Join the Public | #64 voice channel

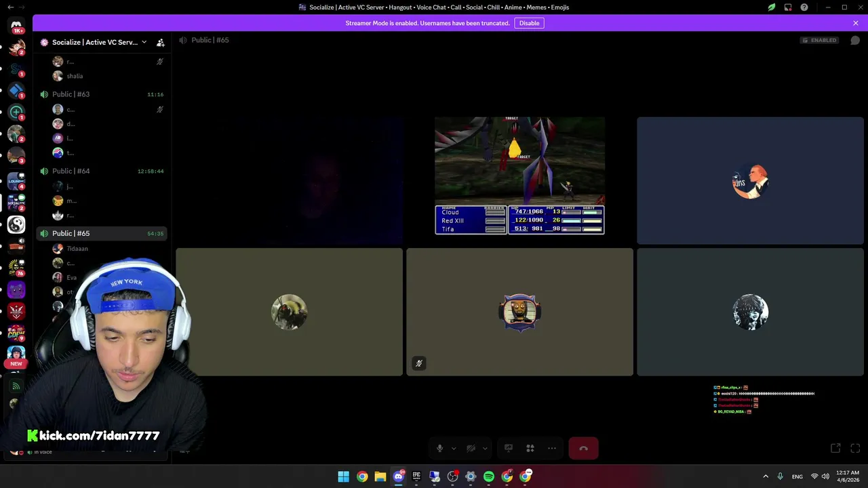pos(102,171)
